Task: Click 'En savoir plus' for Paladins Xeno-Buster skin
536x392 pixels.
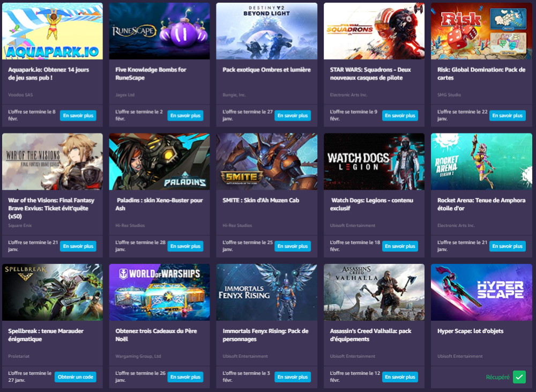Action: (x=185, y=246)
